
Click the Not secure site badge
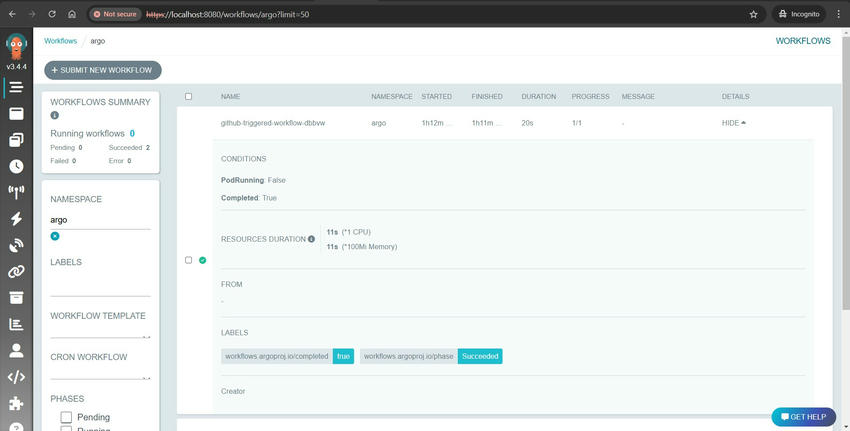click(x=114, y=14)
